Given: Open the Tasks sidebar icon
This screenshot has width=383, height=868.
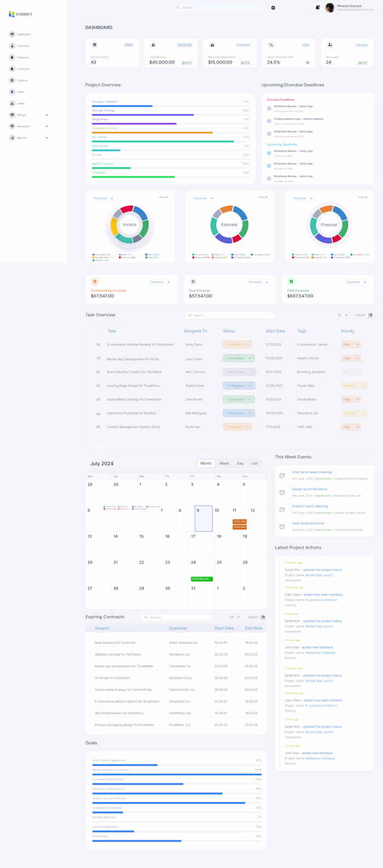Looking at the screenshot, I should tap(12, 92).
